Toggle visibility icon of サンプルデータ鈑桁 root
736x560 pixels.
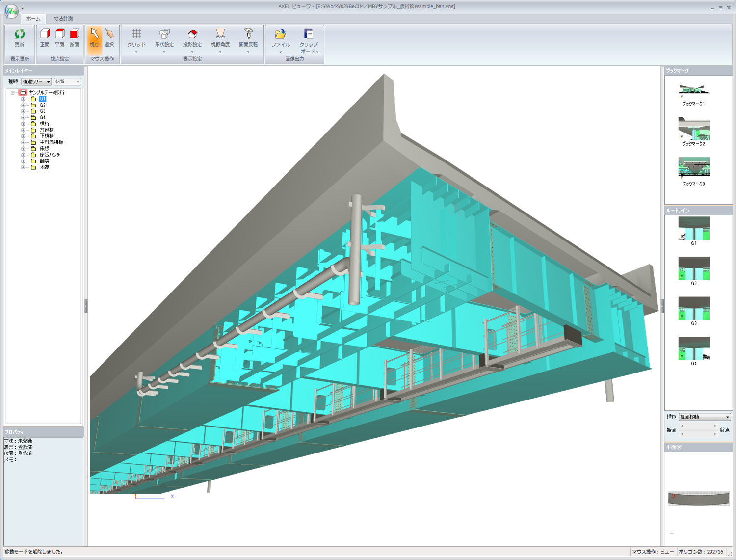[23, 92]
